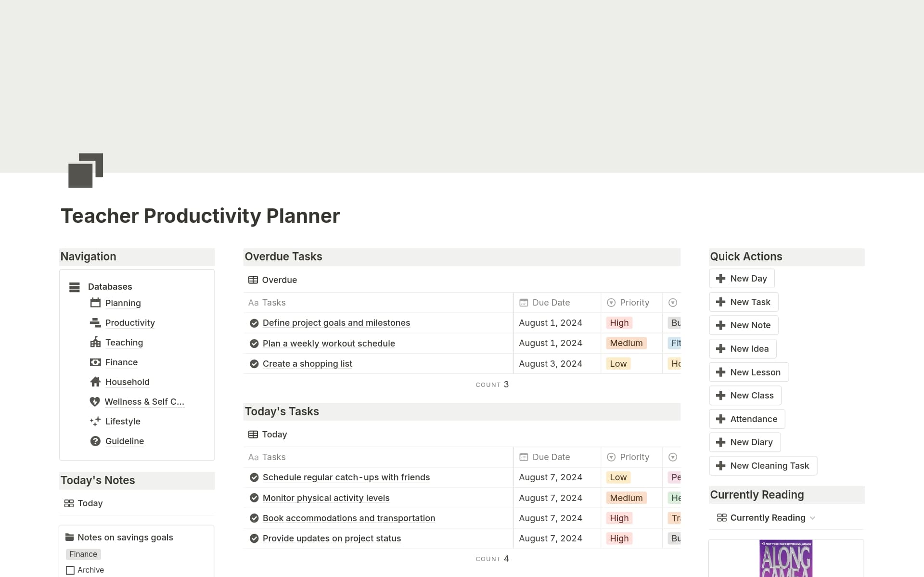Click the Finance banknote icon
The image size is (924, 577).
tap(94, 362)
